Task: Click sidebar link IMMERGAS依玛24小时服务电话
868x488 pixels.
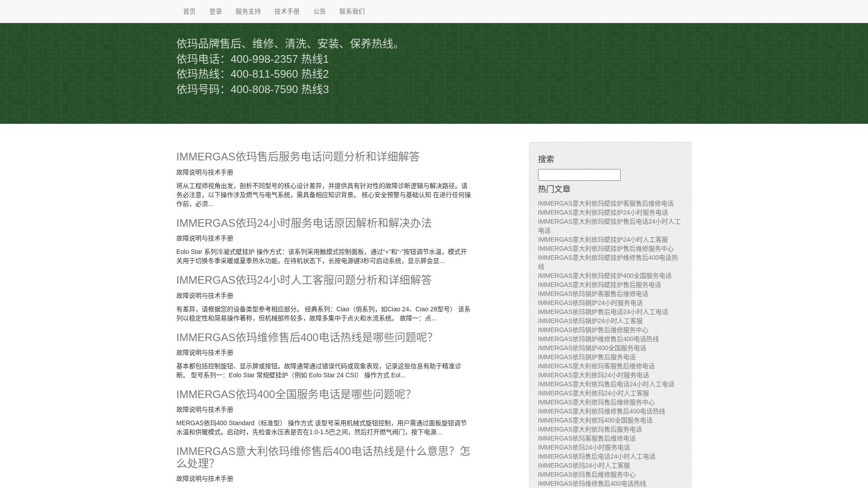Action: point(584,447)
